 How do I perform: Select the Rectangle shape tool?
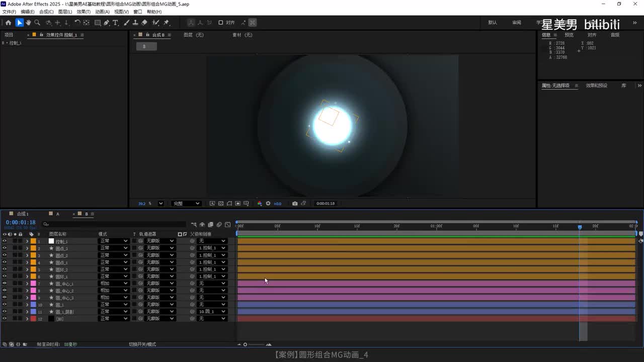point(98,23)
